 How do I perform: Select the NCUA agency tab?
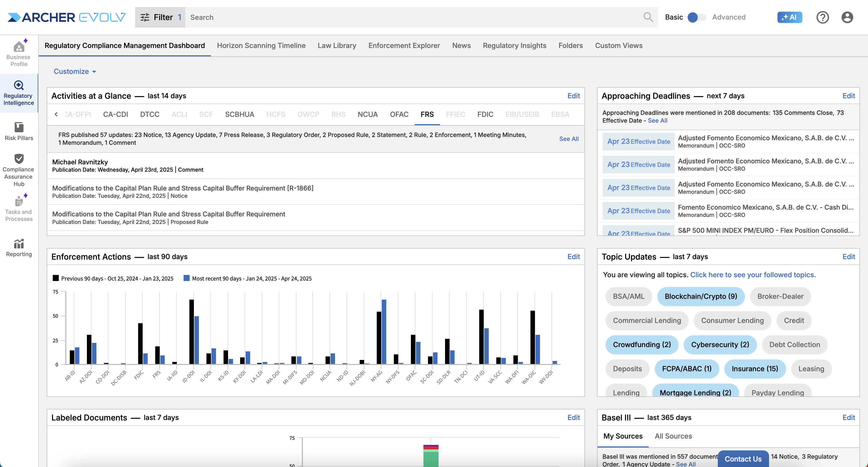pos(367,114)
